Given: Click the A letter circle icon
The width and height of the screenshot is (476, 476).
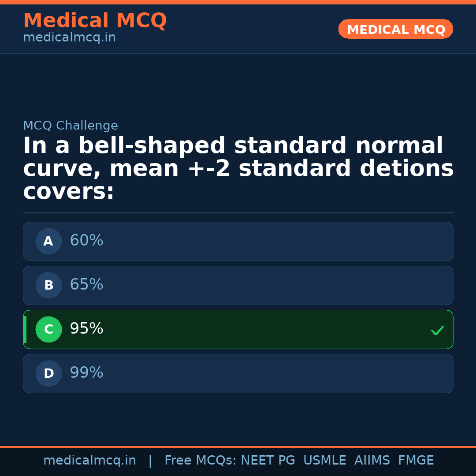Looking at the screenshot, I should [48, 241].
